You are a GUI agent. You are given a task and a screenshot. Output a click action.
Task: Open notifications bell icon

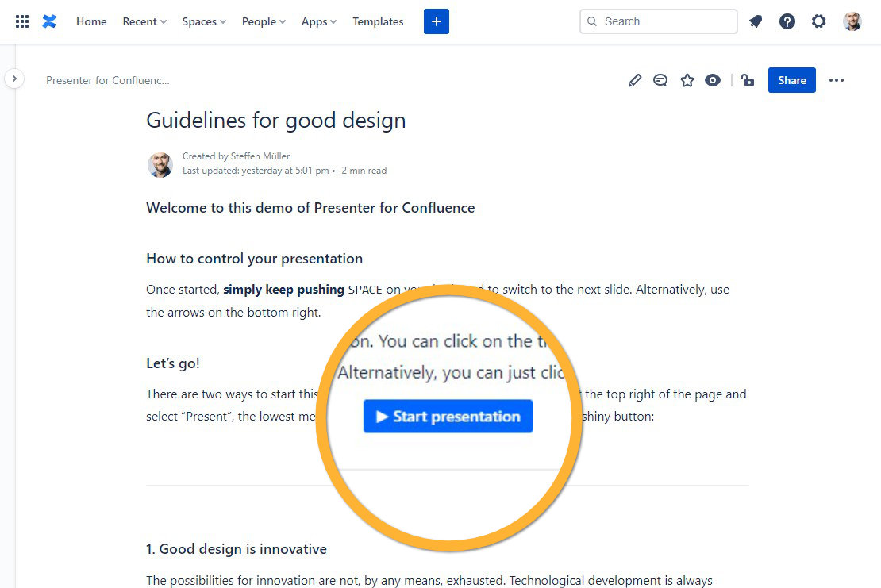pyautogui.click(x=756, y=21)
